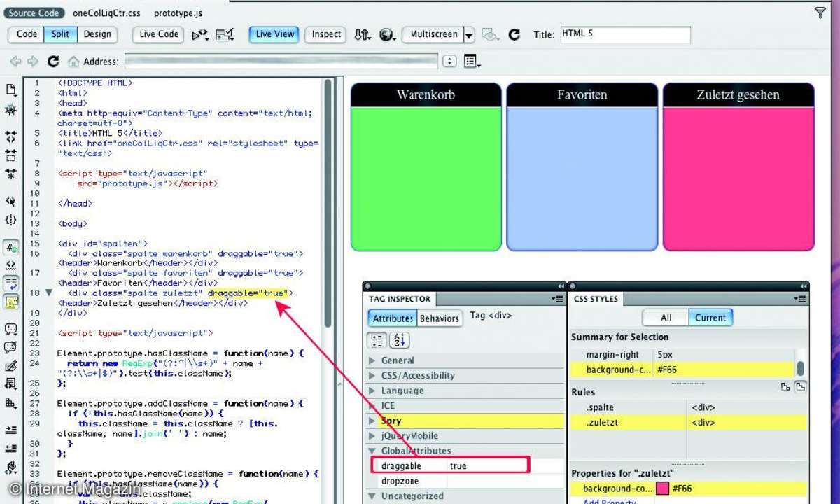Click the Title input field
The image size is (840, 504).
click(x=625, y=35)
